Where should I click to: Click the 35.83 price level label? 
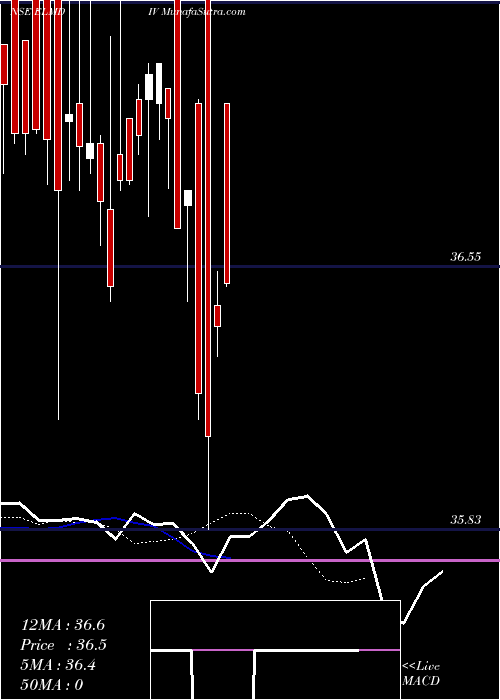[465, 520]
